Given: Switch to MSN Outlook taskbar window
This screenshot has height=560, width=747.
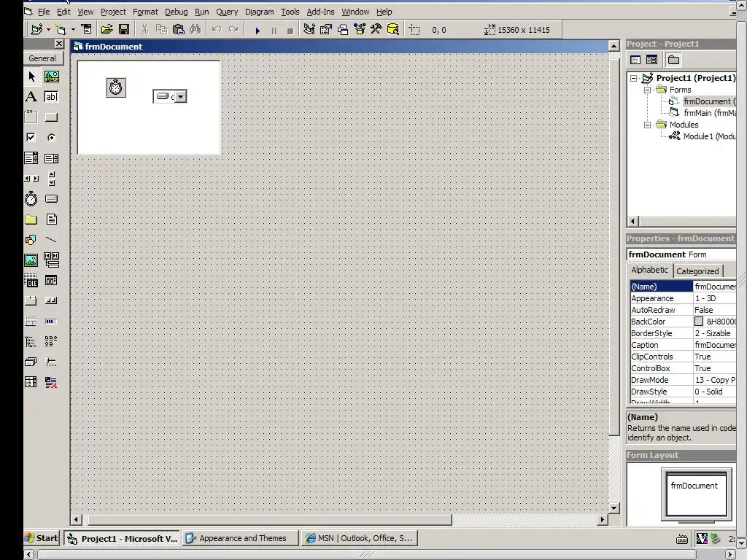Looking at the screenshot, I should point(360,538).
